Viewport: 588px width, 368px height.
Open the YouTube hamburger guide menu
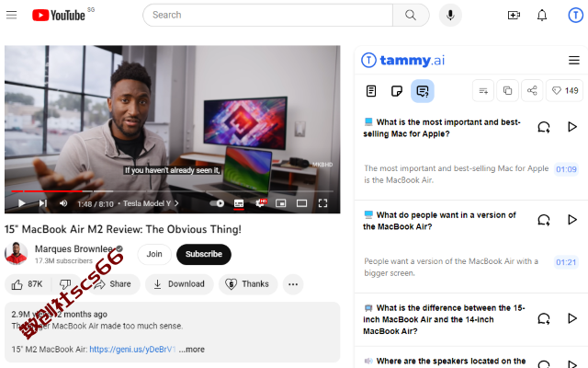click(x=12, y=15)
